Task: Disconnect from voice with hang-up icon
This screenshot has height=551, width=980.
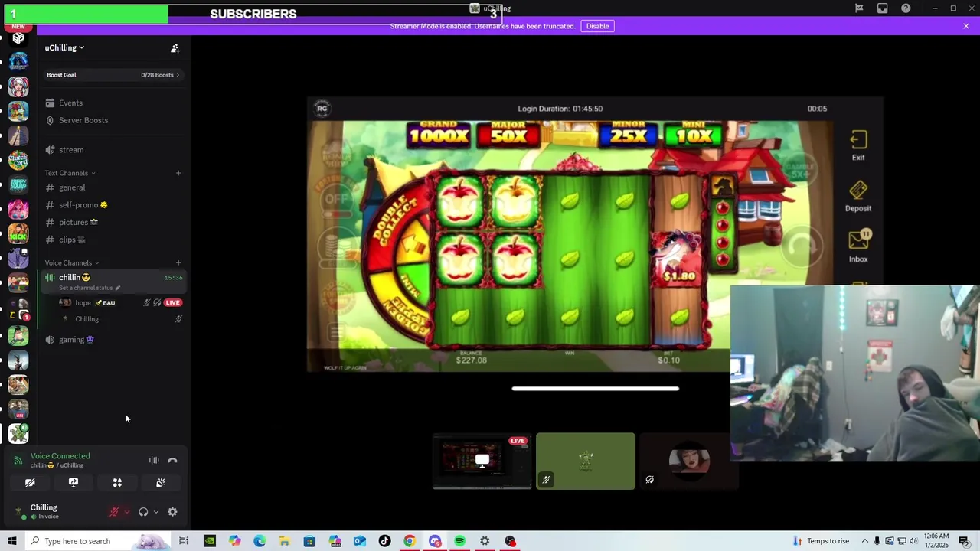Action: (172, 460)
